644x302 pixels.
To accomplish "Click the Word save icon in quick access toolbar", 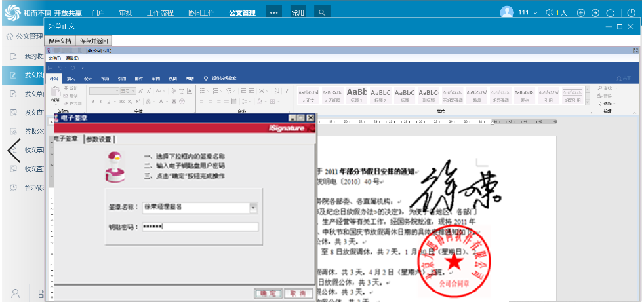I will pyautogui.click(x=50, y=67).
